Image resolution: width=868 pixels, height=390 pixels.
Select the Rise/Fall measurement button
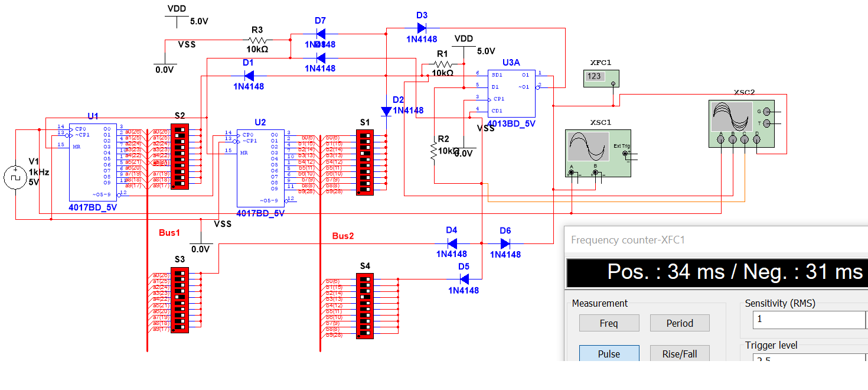tap(679, 354)
